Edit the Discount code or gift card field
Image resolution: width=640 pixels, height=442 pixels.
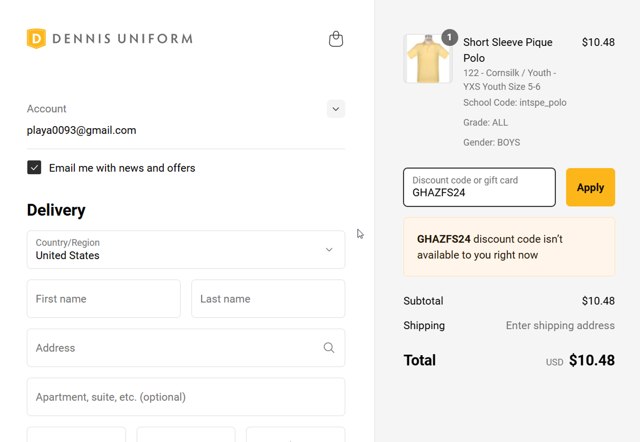click(x=479, y=187)
